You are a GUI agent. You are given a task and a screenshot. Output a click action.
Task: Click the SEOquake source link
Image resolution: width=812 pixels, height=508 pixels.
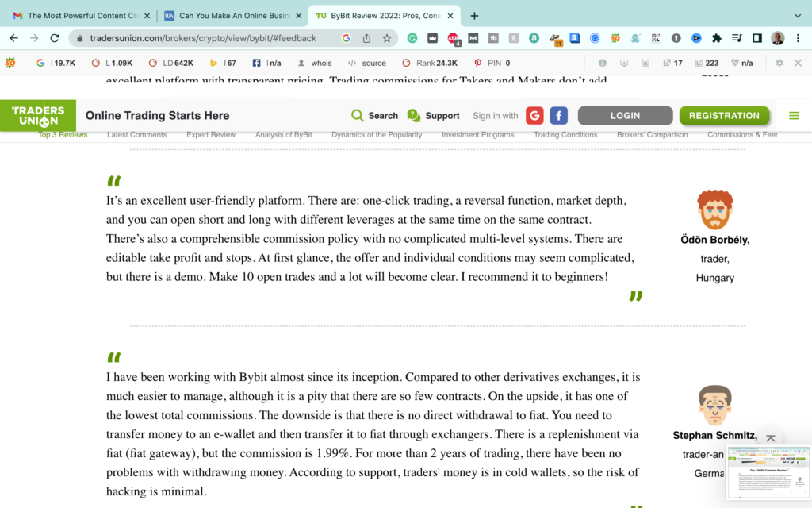click(x=367, y=63)
